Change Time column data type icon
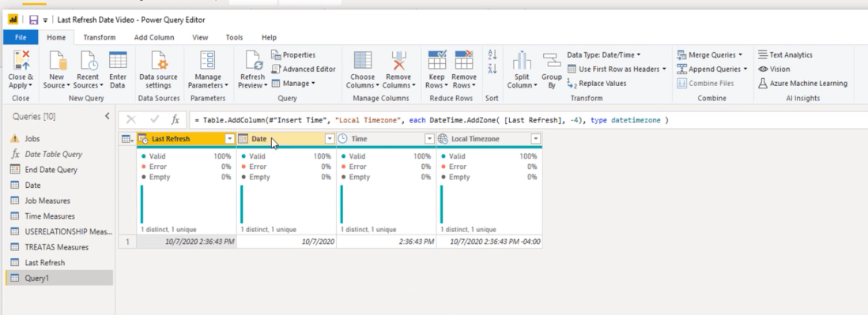 coord(342,139)
